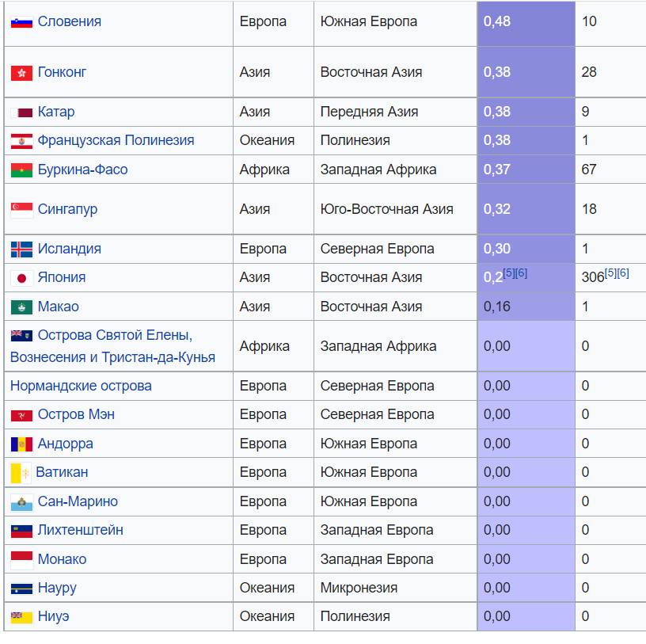Click footnote [5] beside Japan's 0,2 value
This screenshot has width=646, height=644.
[509, 273]
